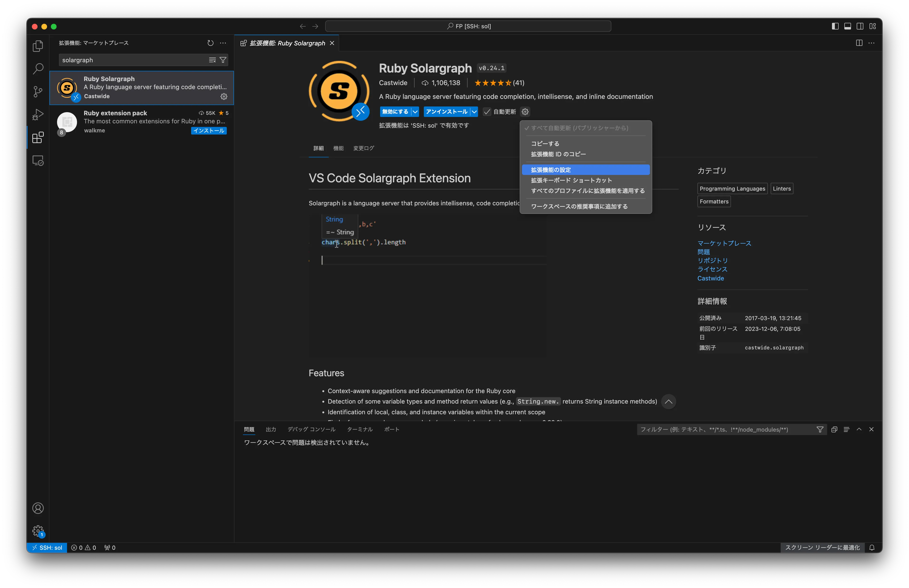Viewport: 909px width, 588px height.
Task: Split the editor to the right
Action: [x=859, y=43]
